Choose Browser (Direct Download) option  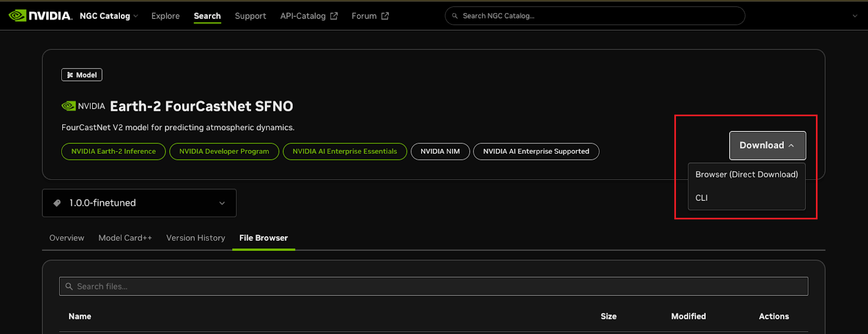tap(746, 174)
